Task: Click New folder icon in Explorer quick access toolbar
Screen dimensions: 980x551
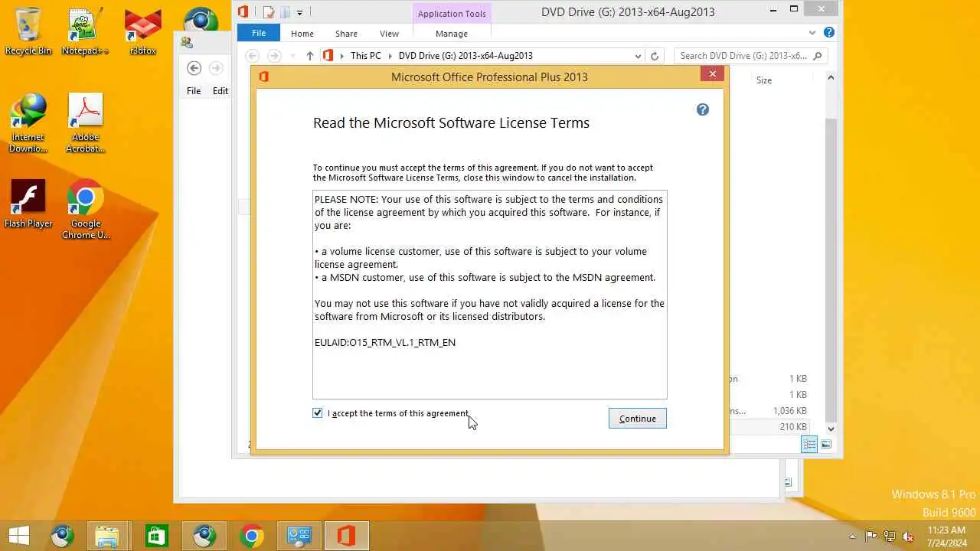Action: pos(285,11)
